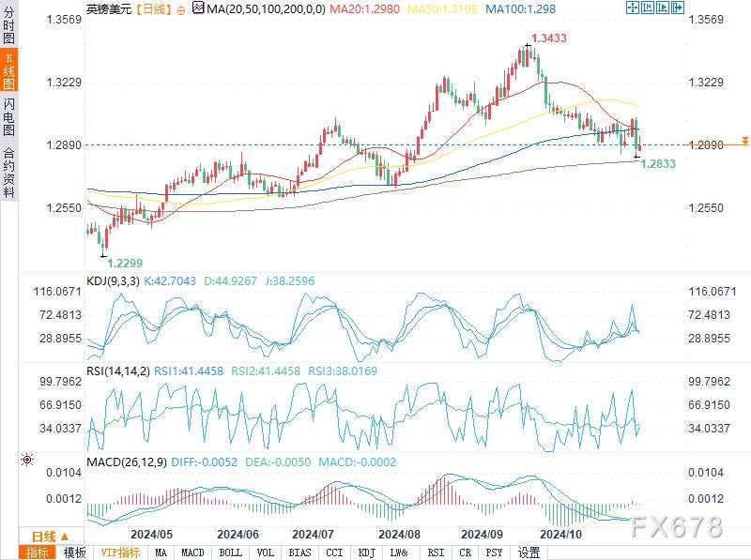The height and width of the screenshot is (560, 751).
Task: Click the 1.2299 low price label
Action: tap(125, 263)
